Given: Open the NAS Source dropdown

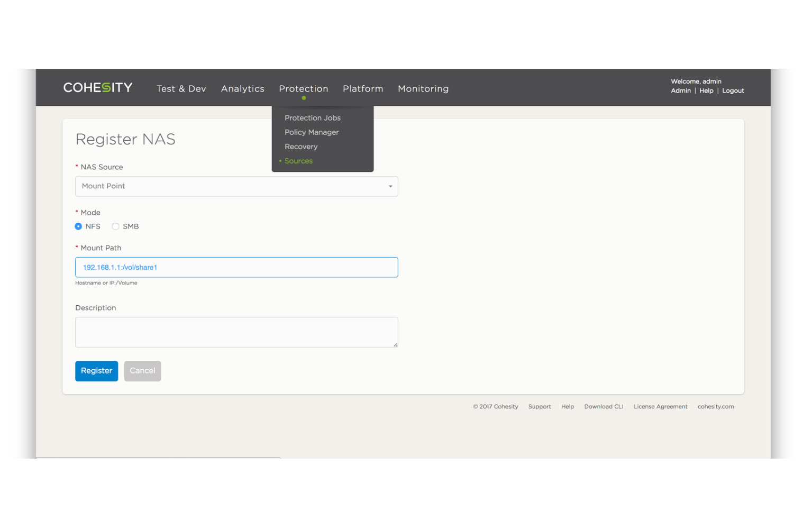Looking at the screenshot, I should pyautogui.click(x=236, y=186).
